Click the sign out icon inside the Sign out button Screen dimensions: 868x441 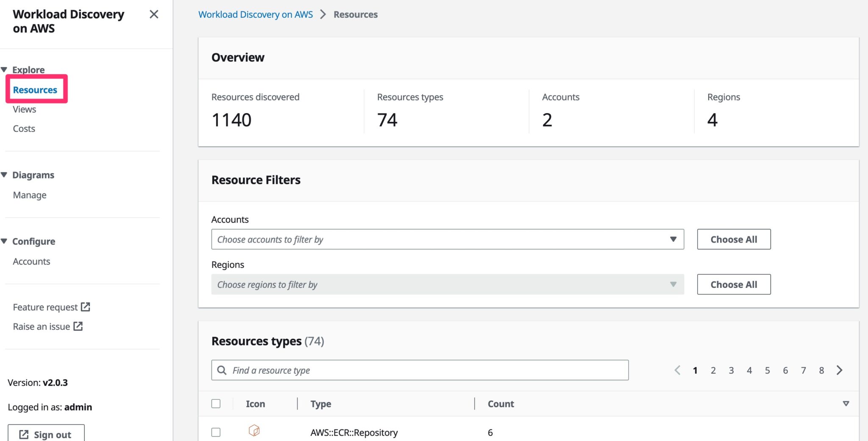(23, 434)
